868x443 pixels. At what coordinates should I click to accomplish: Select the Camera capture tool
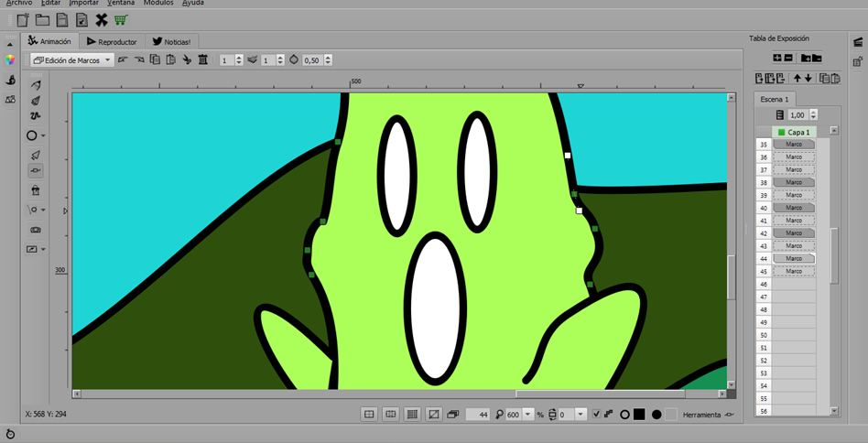click(36, 230)
